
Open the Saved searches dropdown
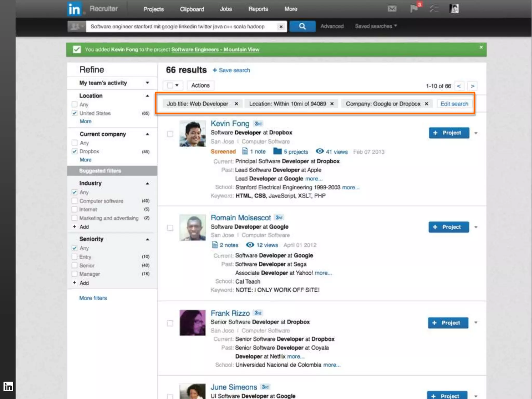tap(376, 26)
